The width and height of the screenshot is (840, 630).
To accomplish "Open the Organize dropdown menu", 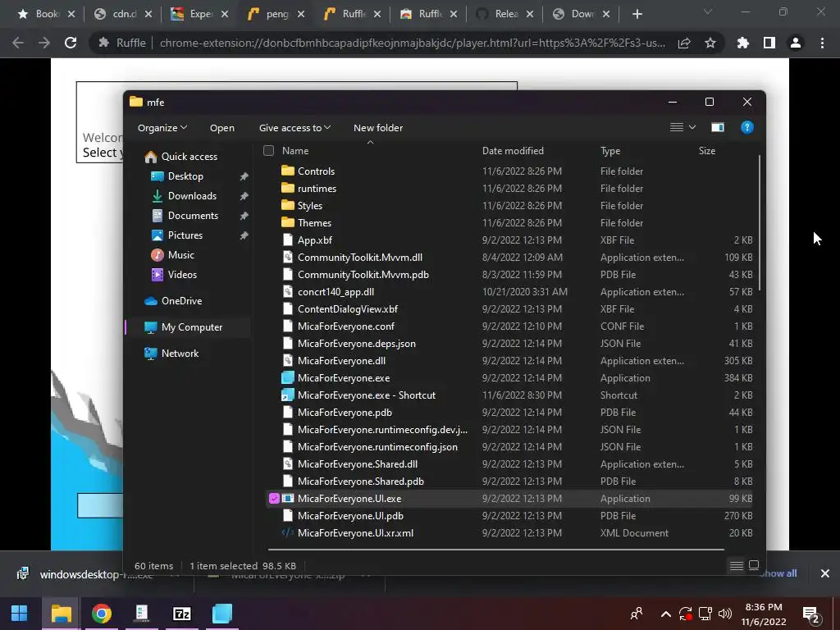I will 162,127.
